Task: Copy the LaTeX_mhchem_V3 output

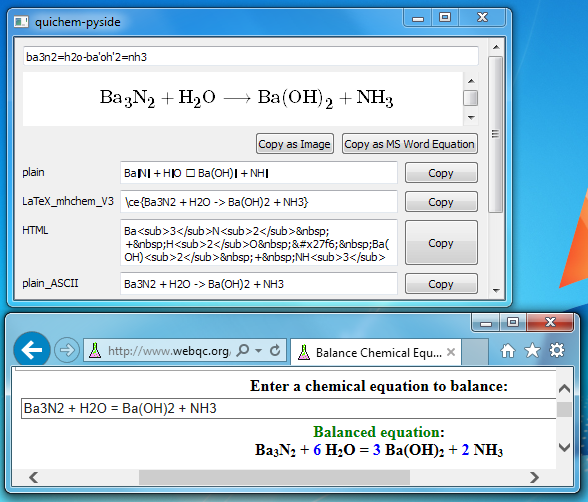Action: tap(441, 202)
